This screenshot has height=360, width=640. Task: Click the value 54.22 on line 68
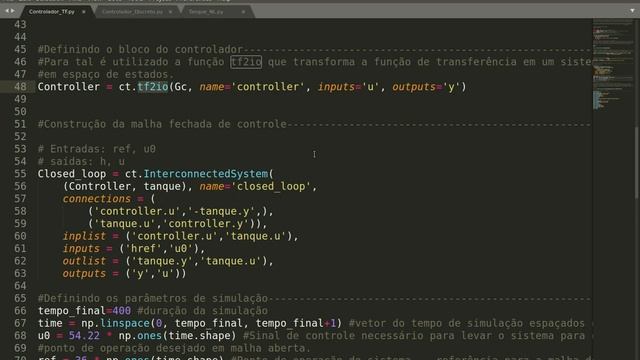point(84,336)
